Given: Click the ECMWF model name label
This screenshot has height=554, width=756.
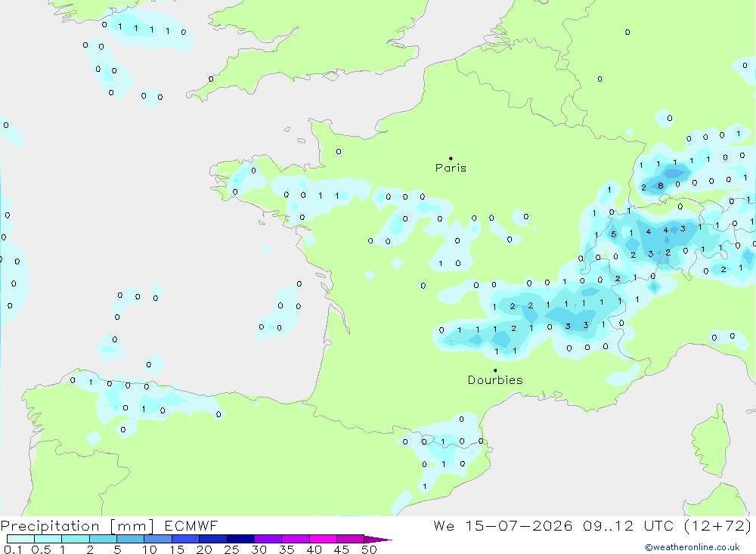Looking at the screenshot, I should pyautogui.click(x=191, y=525).
